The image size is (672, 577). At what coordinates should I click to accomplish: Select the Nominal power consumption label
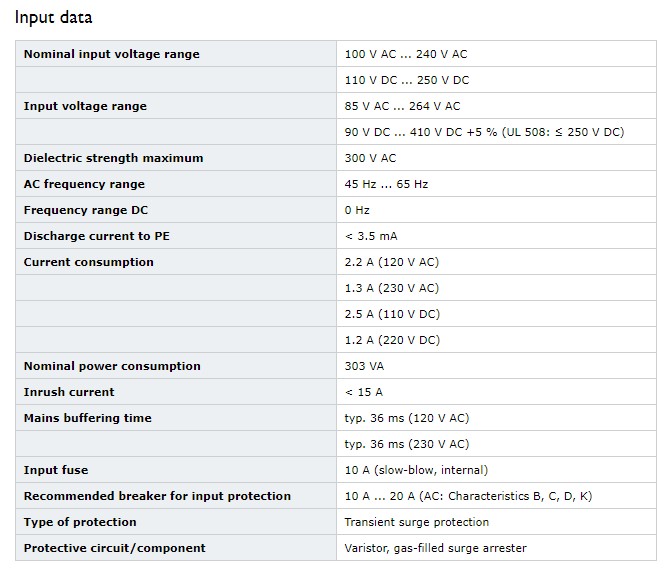pyautogui.click(x=112, y=366)
